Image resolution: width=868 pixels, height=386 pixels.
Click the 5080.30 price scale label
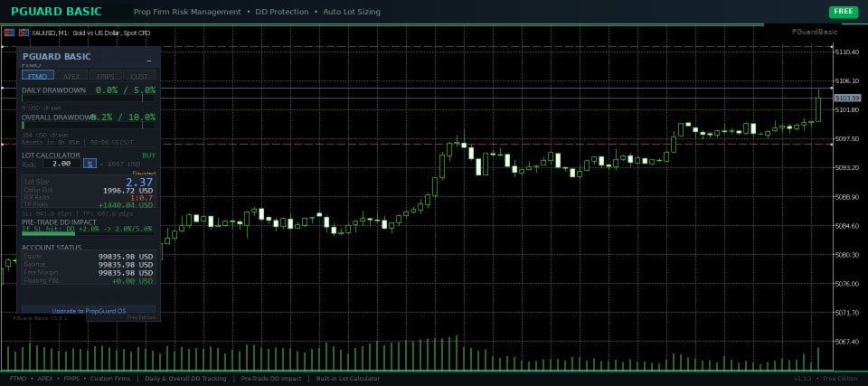click(x=847, y=255)
